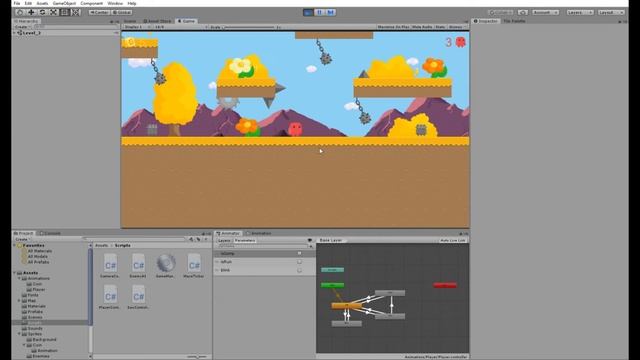Switch to the Animation tab

coord(259,233)
